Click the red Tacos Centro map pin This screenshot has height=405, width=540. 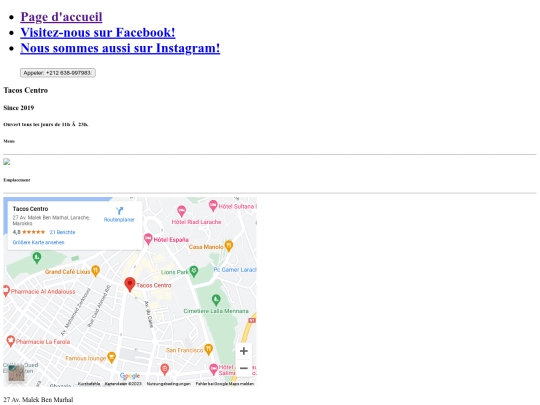coord(129,284)
